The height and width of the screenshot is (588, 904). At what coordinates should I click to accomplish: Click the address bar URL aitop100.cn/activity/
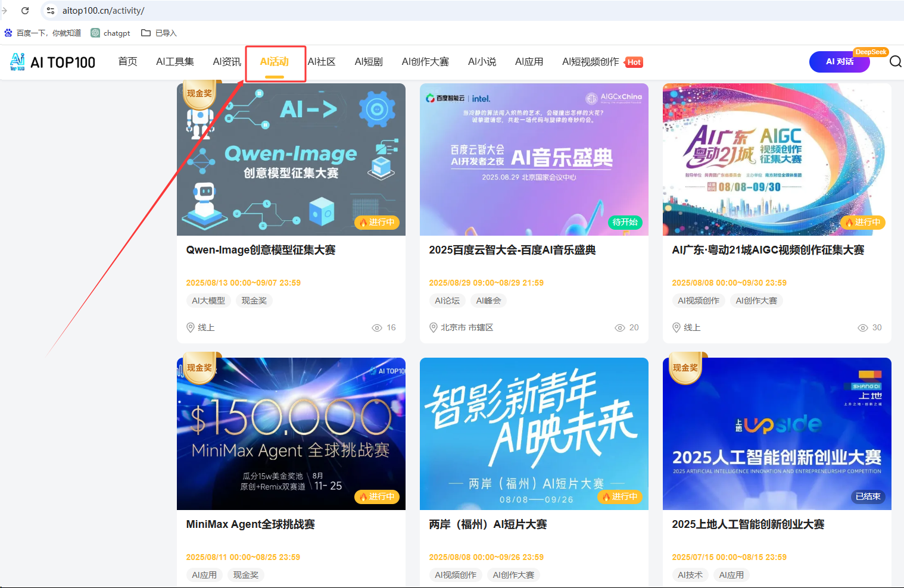104,11
